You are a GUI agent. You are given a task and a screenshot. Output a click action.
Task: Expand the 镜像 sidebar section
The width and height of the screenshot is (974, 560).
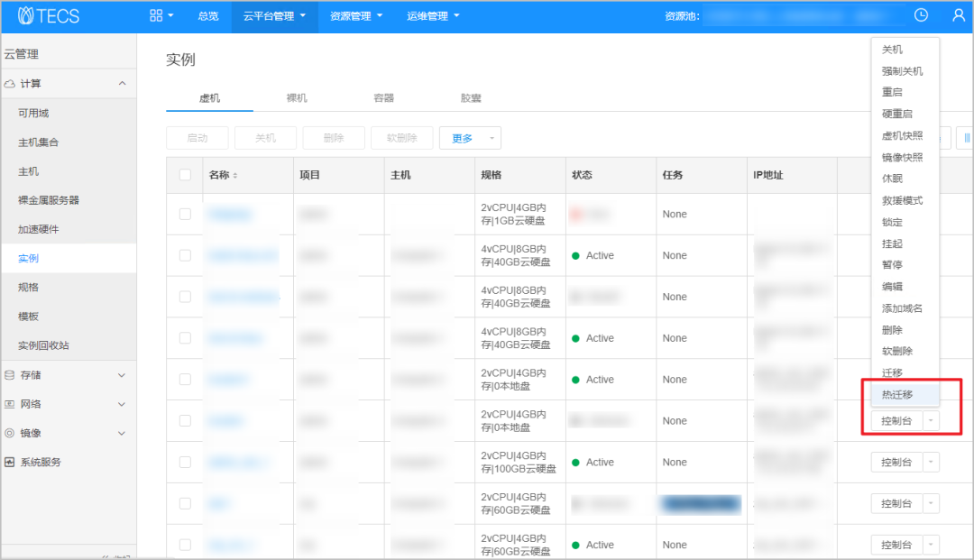tap(122, 434)
